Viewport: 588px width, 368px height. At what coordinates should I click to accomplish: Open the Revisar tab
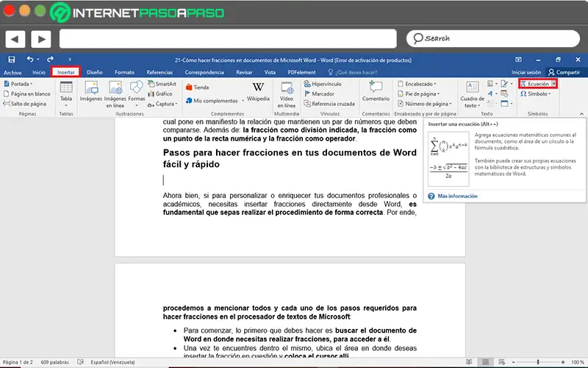pyautogui.click(x=244, y=72)
